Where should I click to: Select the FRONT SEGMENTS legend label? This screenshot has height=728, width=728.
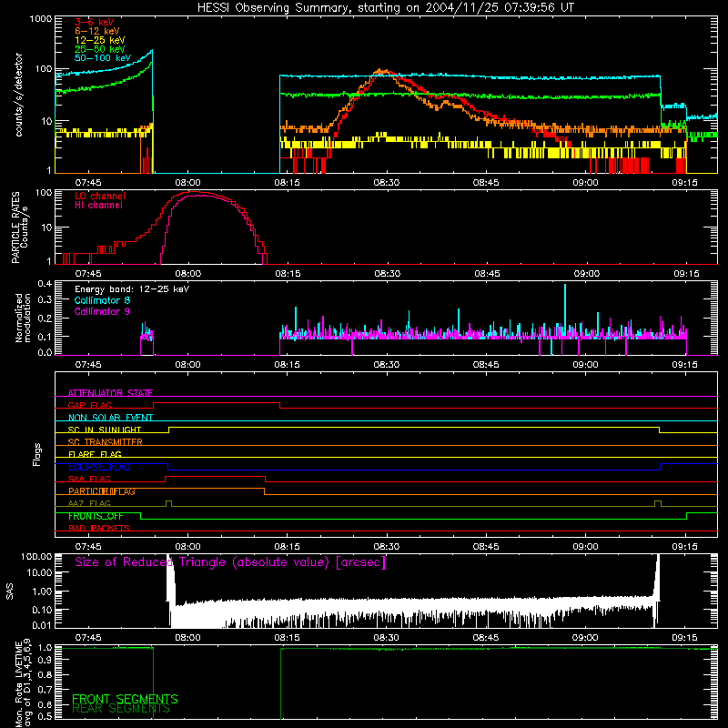click(125, 699)
